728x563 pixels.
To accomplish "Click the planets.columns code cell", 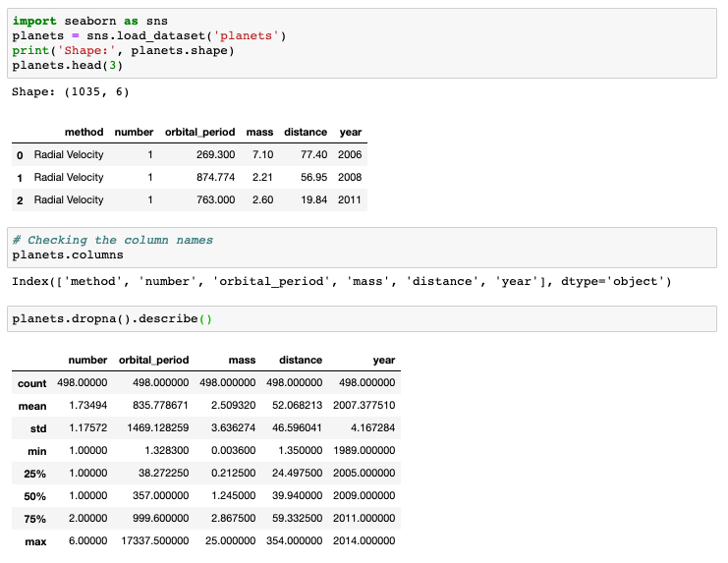I will coord(362,248).
